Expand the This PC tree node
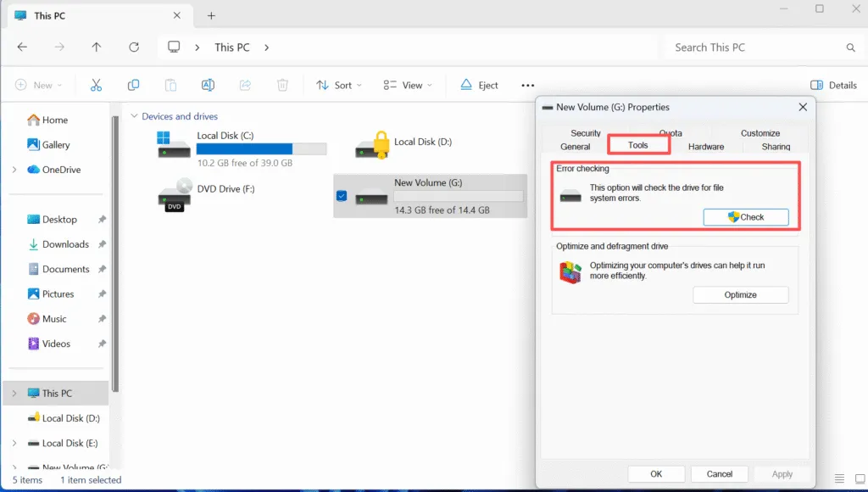 [15, 393]
